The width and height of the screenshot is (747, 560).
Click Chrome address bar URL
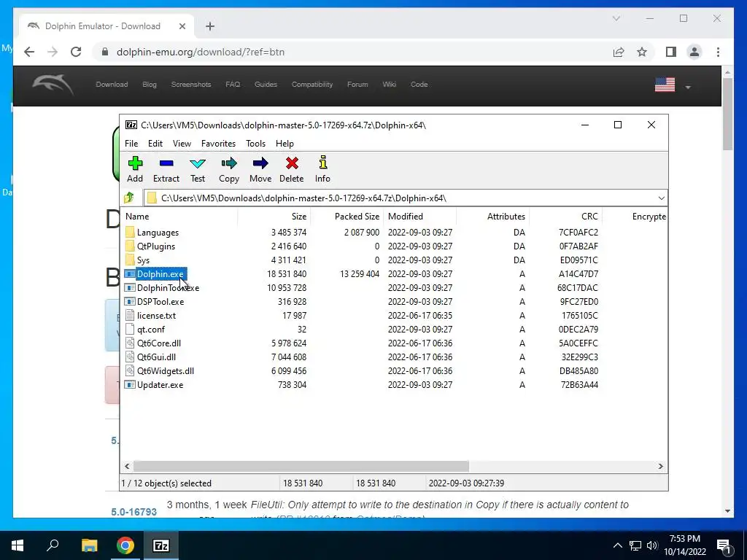click(200, 52)
